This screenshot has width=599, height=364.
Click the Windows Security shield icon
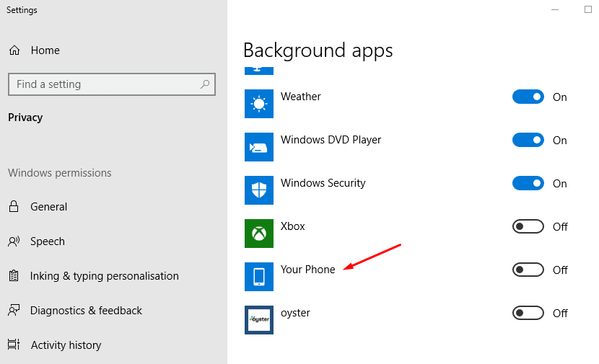tap(259, 190)
